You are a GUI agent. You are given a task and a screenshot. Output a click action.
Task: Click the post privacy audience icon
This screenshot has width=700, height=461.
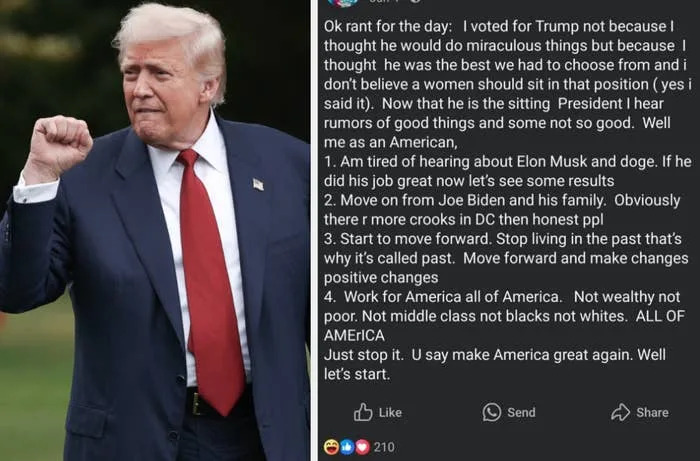415,1
